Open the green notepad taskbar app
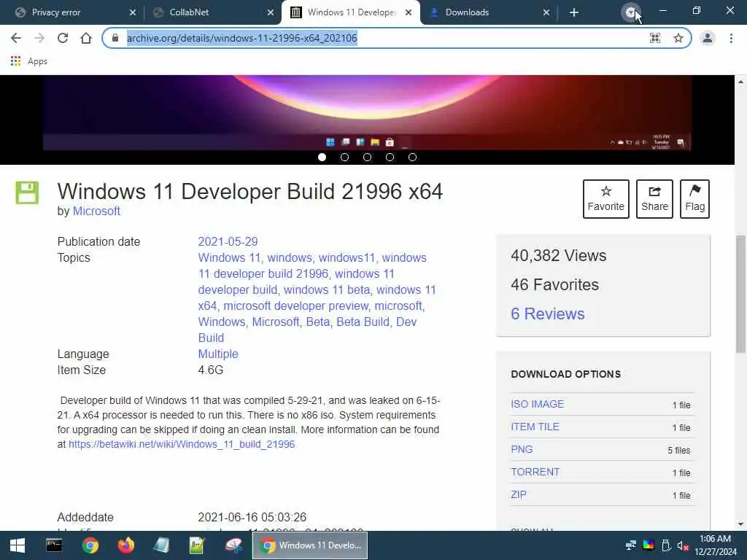Viewport: 747px width, 560px height. [197, 545]
